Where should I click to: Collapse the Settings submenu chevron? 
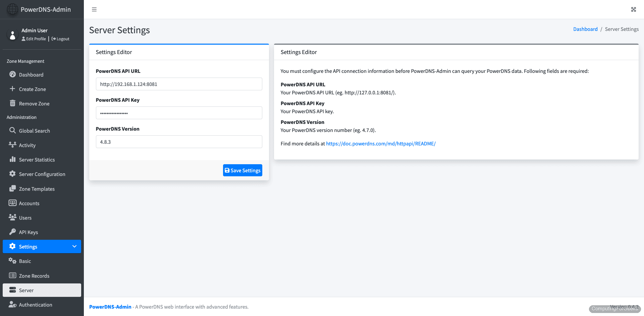(74, 246)
